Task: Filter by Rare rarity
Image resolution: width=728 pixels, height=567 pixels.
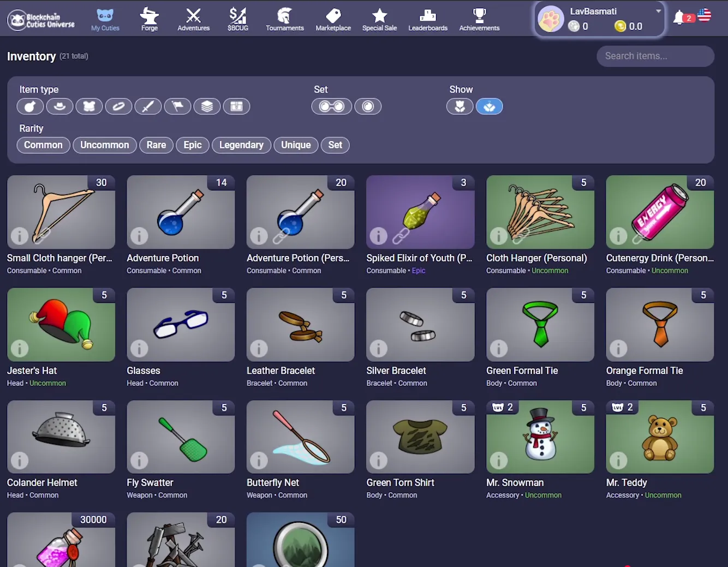Action: click(x=156, y=145)
